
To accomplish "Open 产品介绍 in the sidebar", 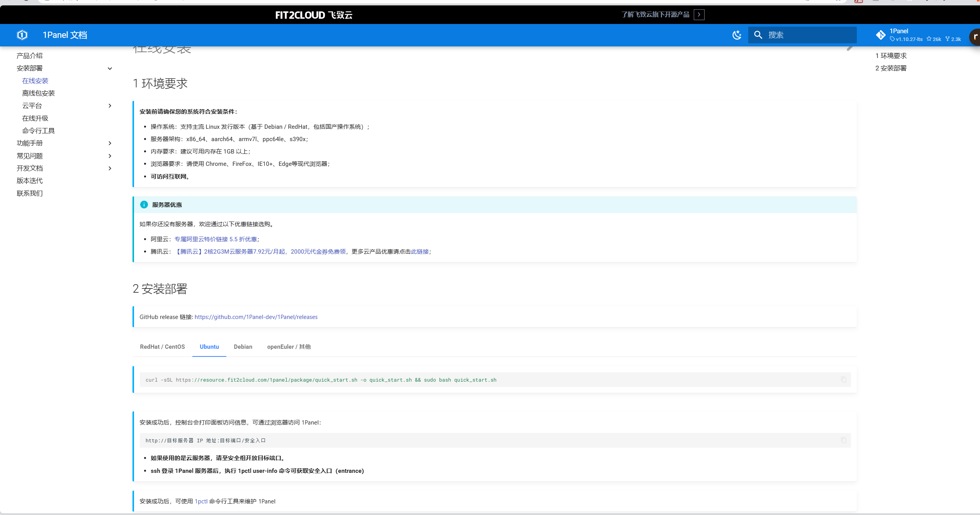I will [x=30, y=56].
